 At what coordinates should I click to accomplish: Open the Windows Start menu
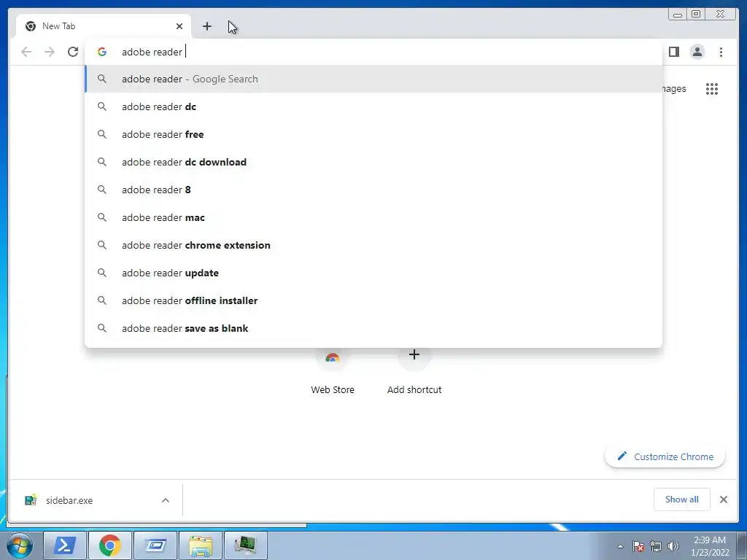[20, 545]
